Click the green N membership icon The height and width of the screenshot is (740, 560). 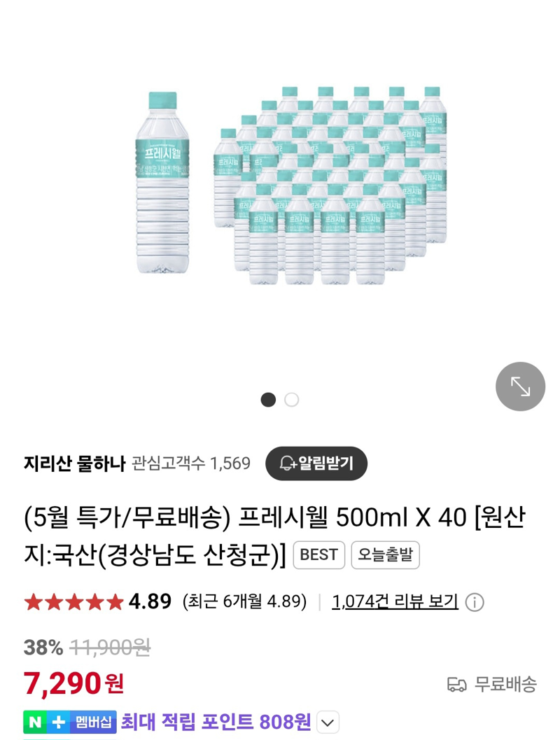(34, 722)
